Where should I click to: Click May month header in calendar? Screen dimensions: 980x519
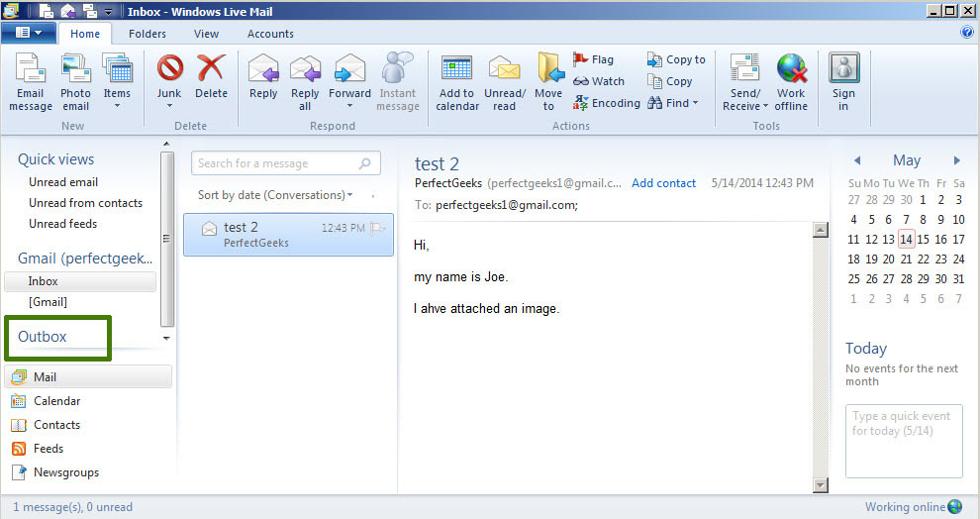click(907, 160)
